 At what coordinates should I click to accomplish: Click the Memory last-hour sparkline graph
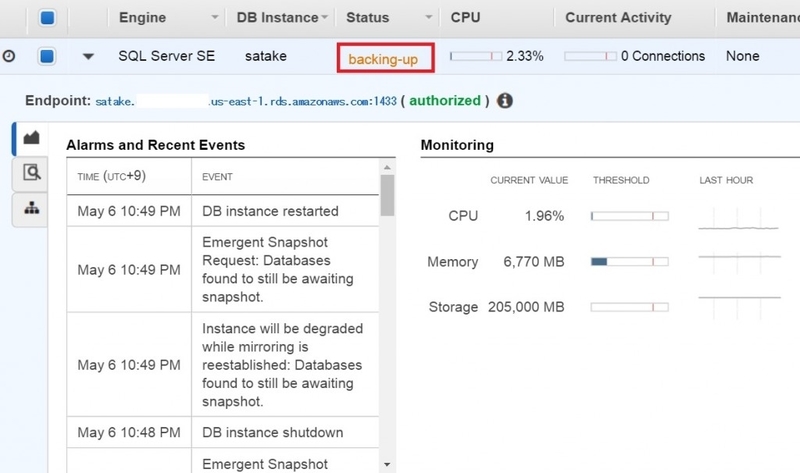tap(739, 262)
